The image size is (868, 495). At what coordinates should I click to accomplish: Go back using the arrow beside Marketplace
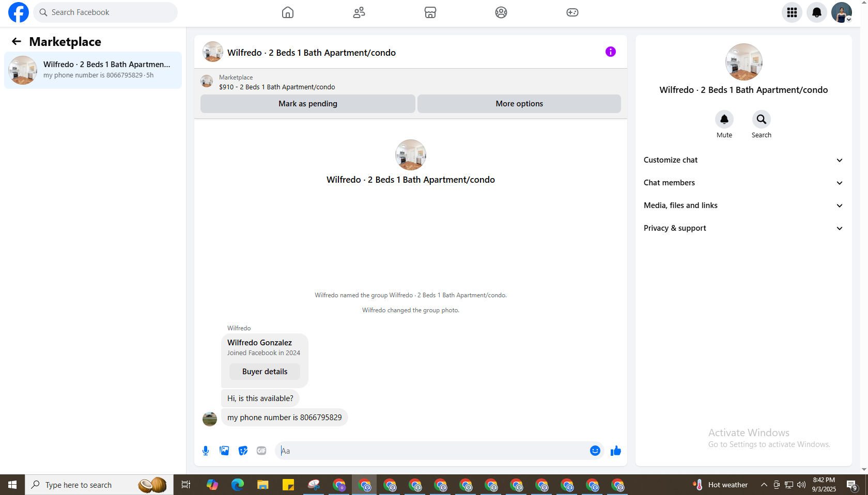point(17,41)
